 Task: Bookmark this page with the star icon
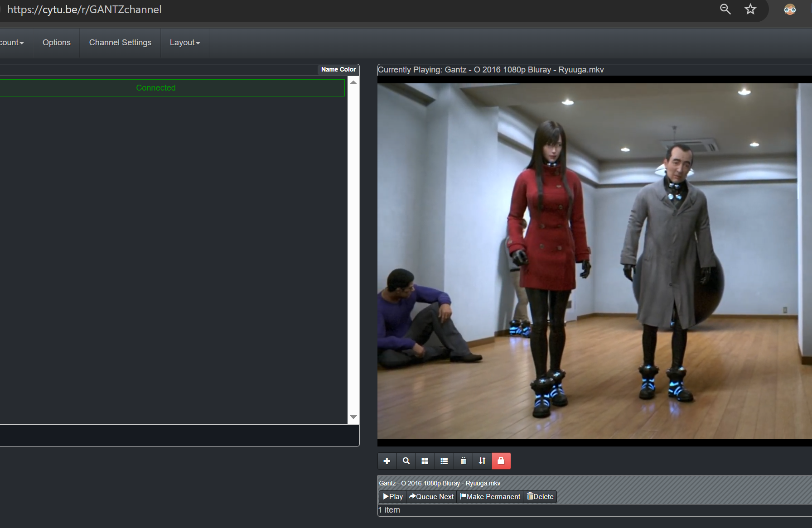tap(750, 9)
